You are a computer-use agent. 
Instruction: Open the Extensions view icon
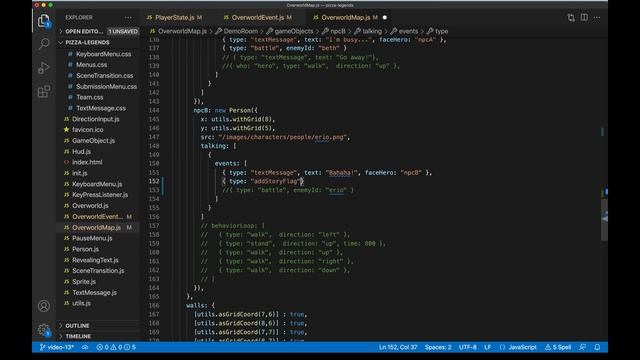click(x=44, y=91)
